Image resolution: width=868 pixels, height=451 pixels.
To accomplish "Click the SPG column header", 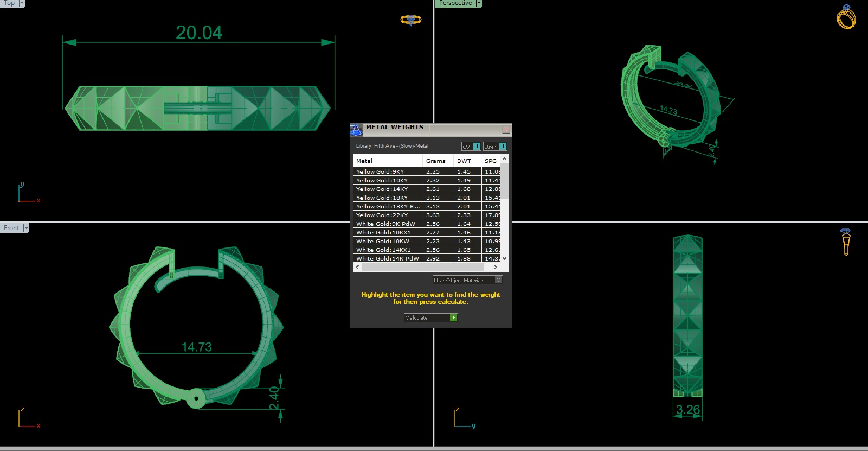I will (x=491, y=161).
